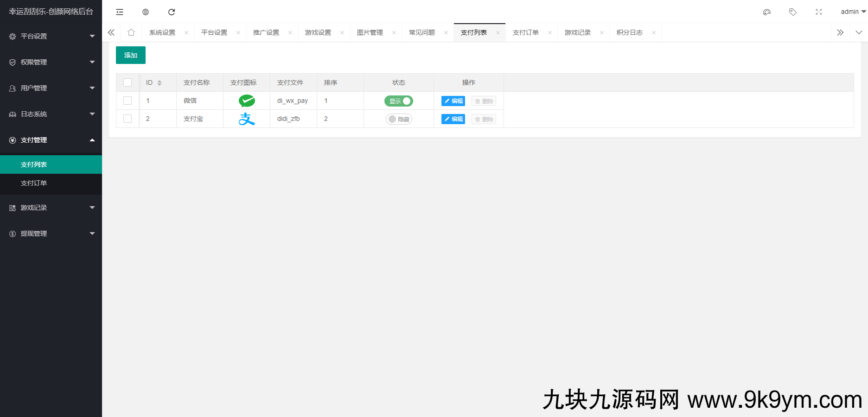Click the 添加 button
This screenshot has height=417, width=868.
(130, 55)
